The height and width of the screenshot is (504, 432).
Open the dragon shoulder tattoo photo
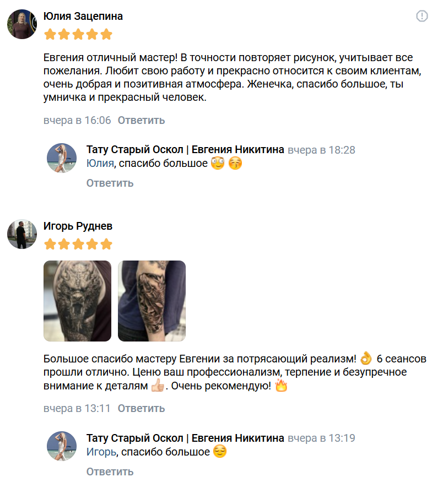tap(78, 301)
